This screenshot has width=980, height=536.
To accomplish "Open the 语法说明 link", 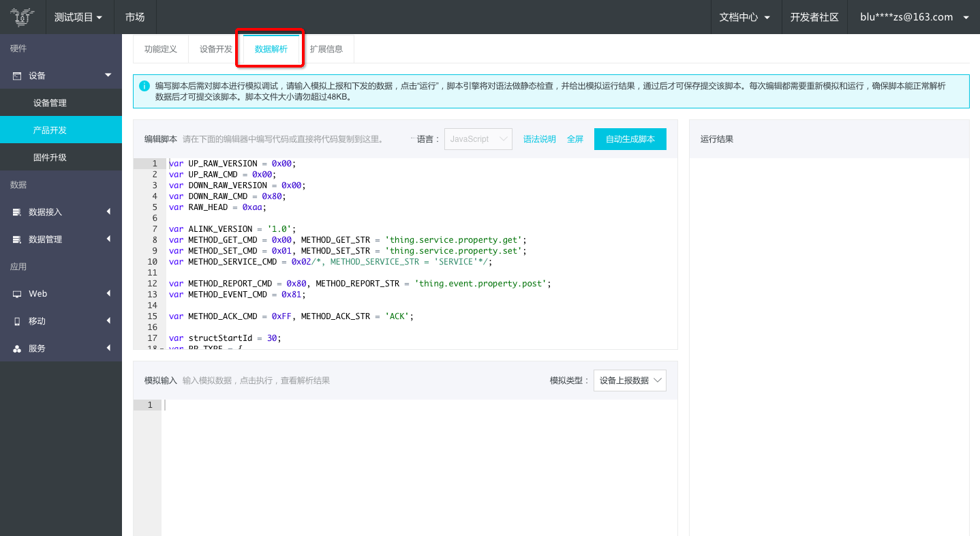I will click(540, 139).
